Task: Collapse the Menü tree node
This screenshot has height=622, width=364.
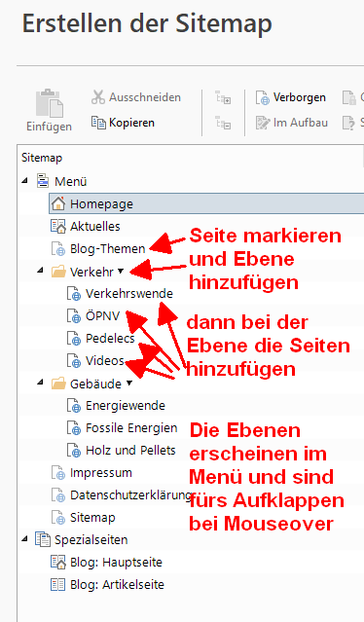Action: point(25,180)
